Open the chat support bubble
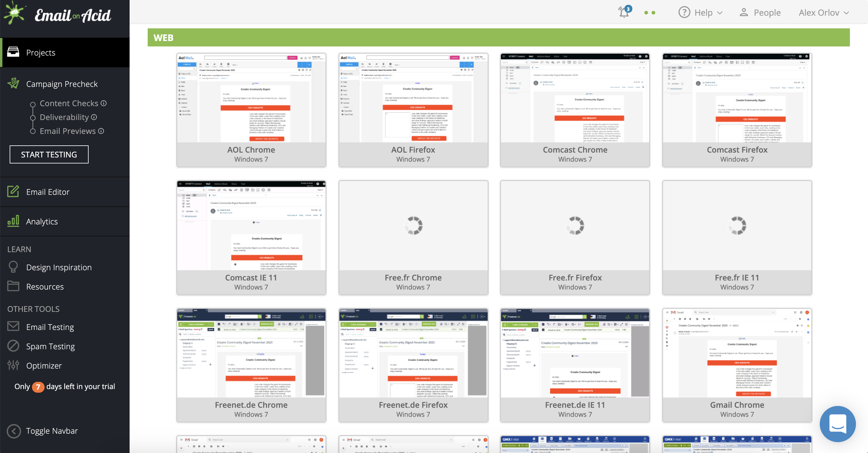The image size is (868, 453). [x=837, y=424]
